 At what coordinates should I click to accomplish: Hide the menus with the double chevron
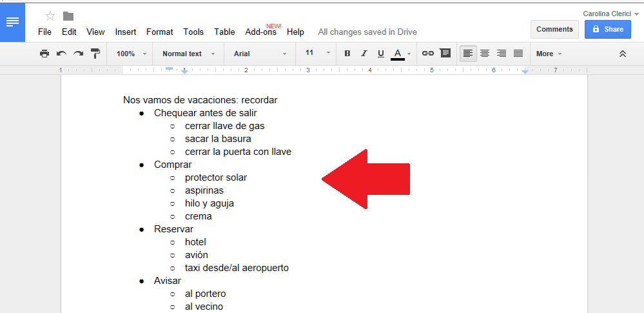(623, 54)
